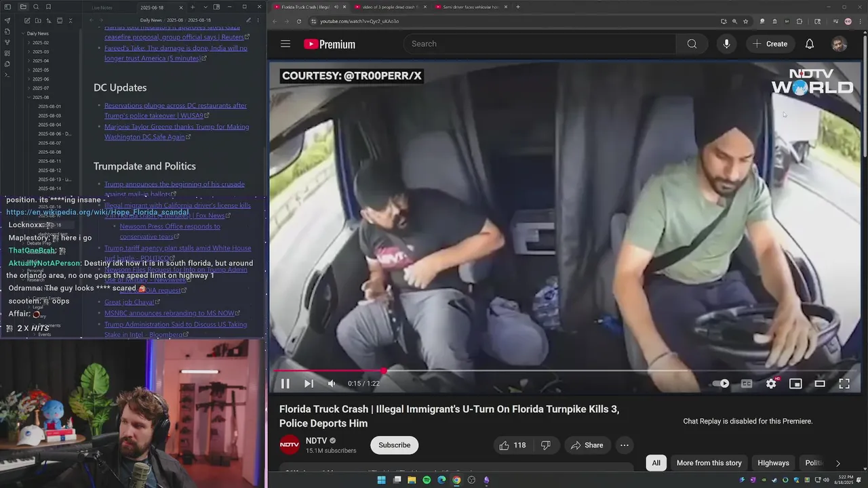Toggle the Obsidian right sidebar icon
868x488 pixels.
coord(216,7)
